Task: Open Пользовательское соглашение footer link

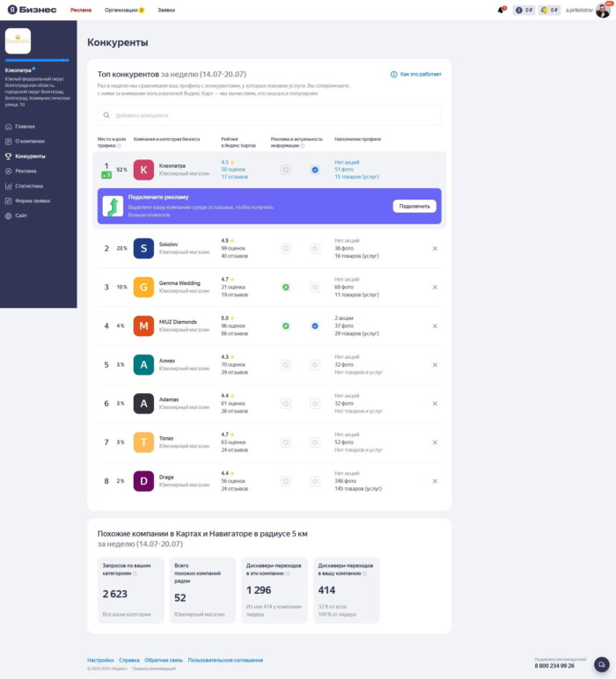Action: pyautogui.click(x=225, y=660)
